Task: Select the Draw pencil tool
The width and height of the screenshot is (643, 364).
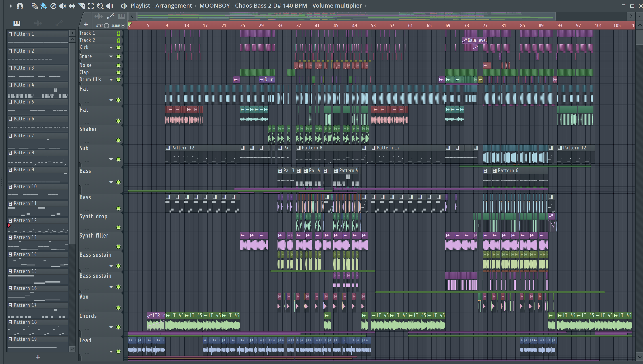Action: 34,6
